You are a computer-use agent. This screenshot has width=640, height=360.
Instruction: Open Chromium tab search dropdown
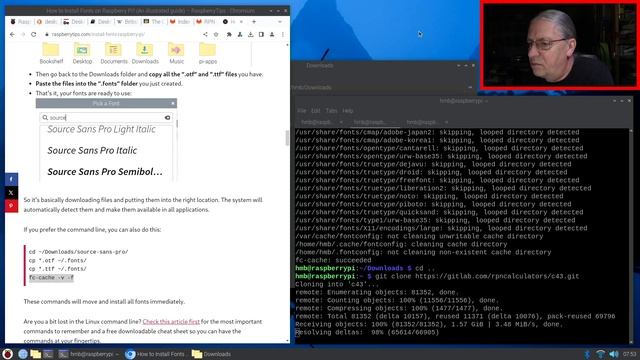[280, 22]
